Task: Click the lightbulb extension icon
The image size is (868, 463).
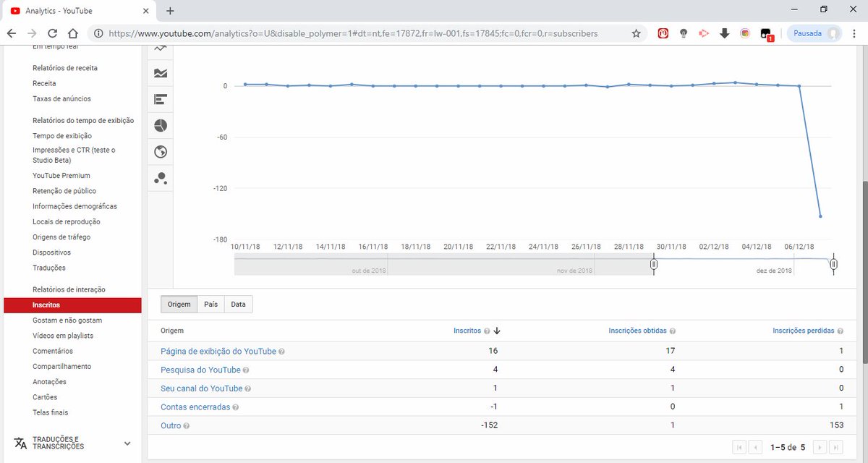Action: (x=684, y=33)
